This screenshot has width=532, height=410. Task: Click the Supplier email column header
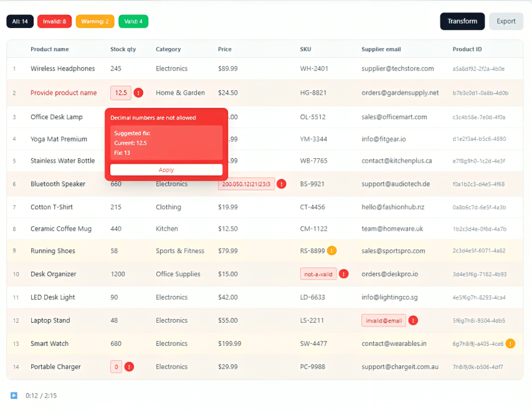click(x=381, y=49)
